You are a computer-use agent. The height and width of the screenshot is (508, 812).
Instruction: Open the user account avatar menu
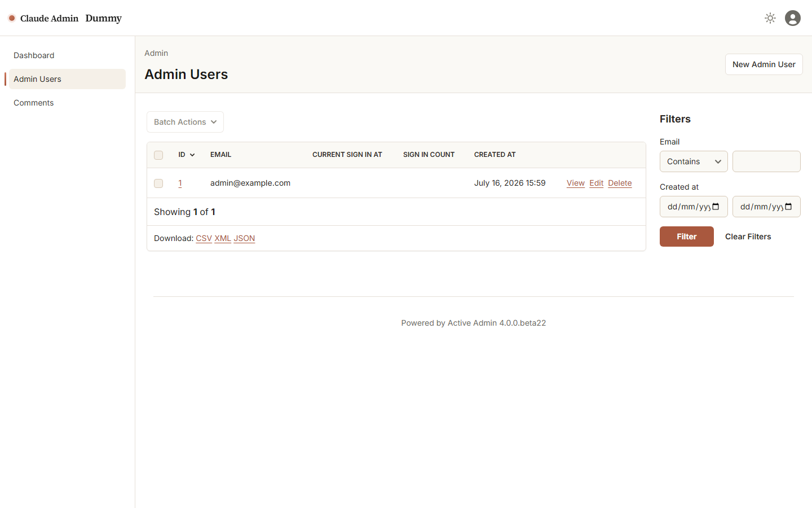(x=793, y=18)
